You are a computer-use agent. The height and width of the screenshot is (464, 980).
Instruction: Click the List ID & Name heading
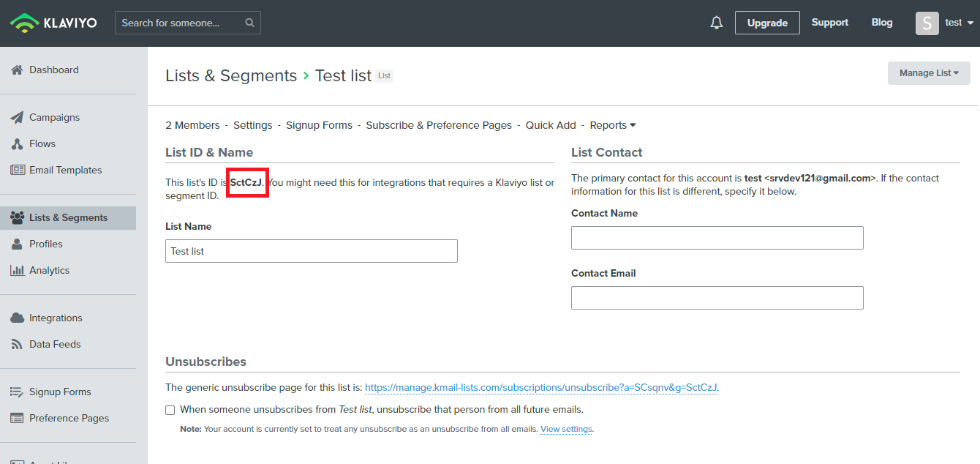click(x=209, y=152)
